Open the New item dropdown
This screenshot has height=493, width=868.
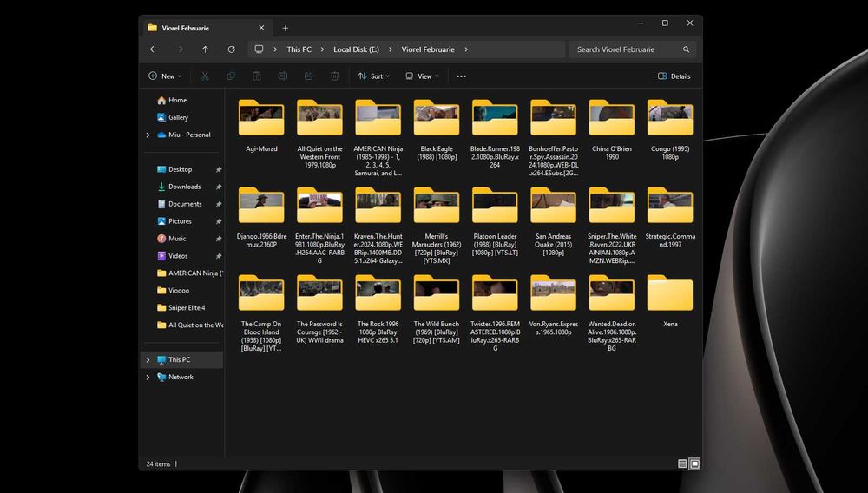click(x=165, y=76)
